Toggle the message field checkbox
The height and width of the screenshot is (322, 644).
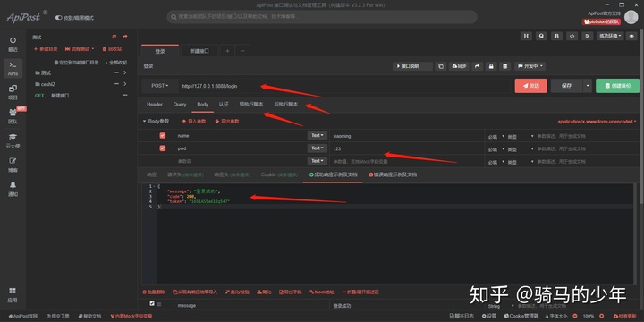pyautogui.click(x=152, y=303)
